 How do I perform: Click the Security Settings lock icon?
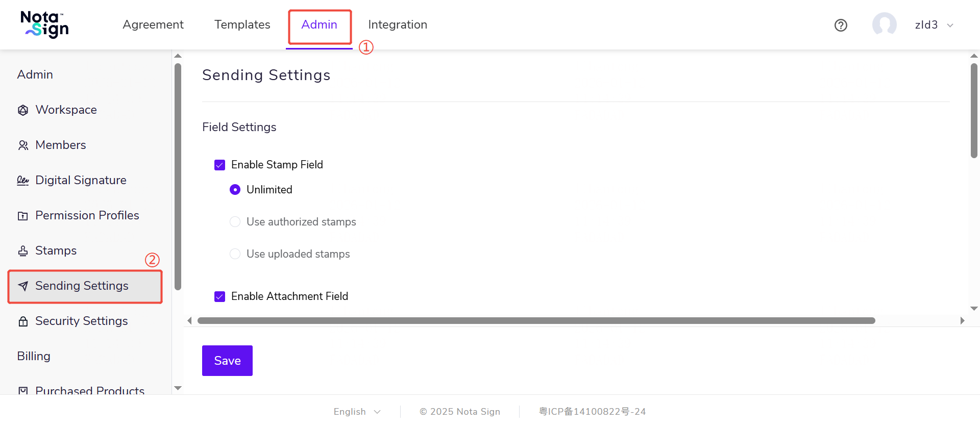tap(23, 321)
